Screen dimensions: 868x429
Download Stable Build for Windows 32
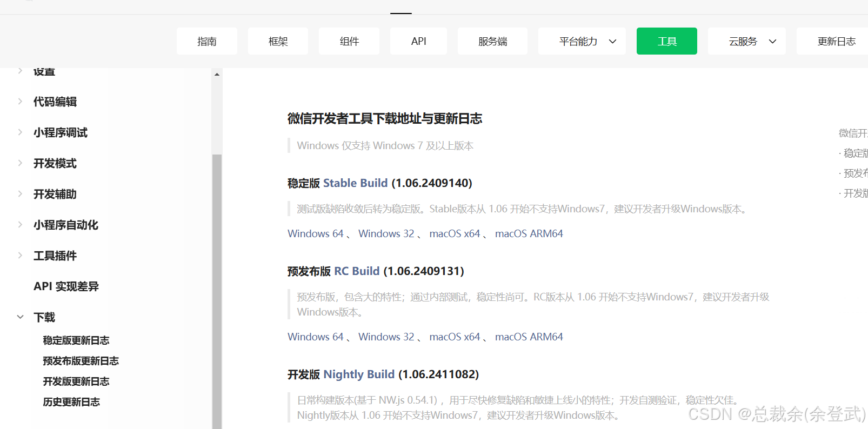[386, 233]
